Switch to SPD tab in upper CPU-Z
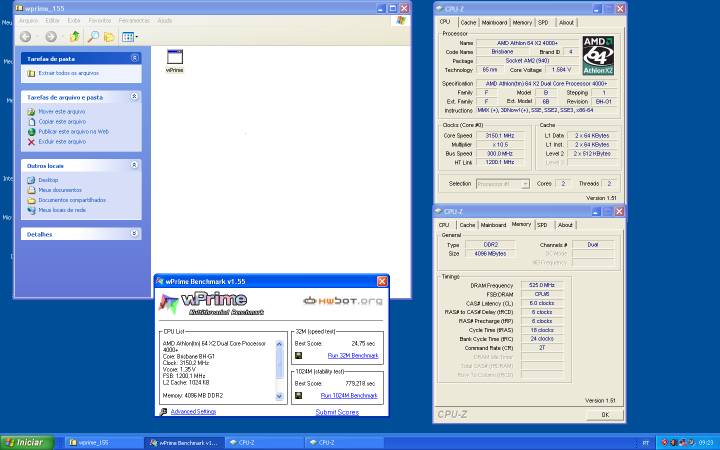The width and height of the screenshot is (720, 450). pos(543,22)
